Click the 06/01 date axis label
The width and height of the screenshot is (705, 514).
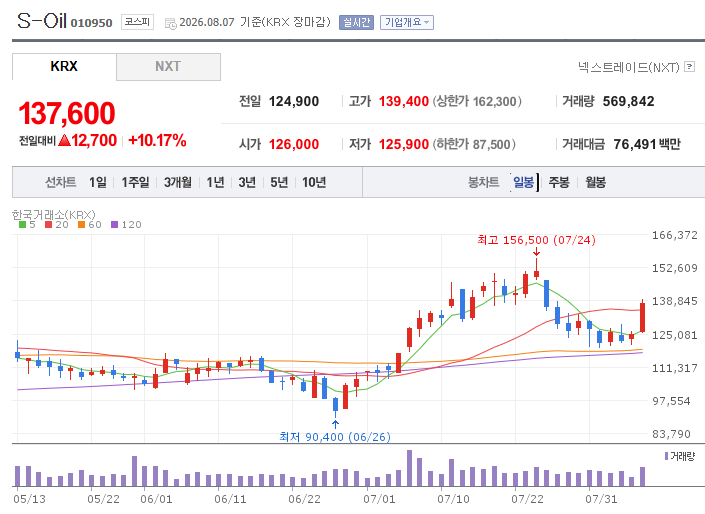(x=156, y=499)
